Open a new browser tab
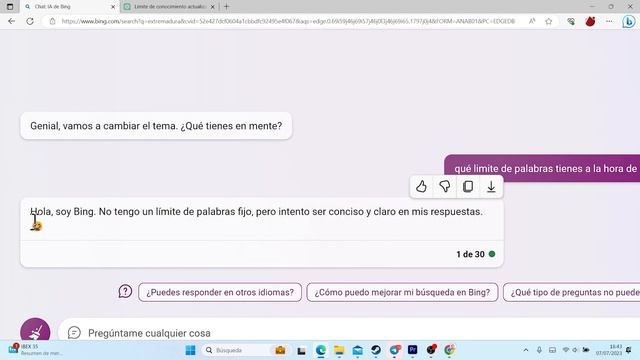Viewport: 640px width, 360px height. click(227, 7)
